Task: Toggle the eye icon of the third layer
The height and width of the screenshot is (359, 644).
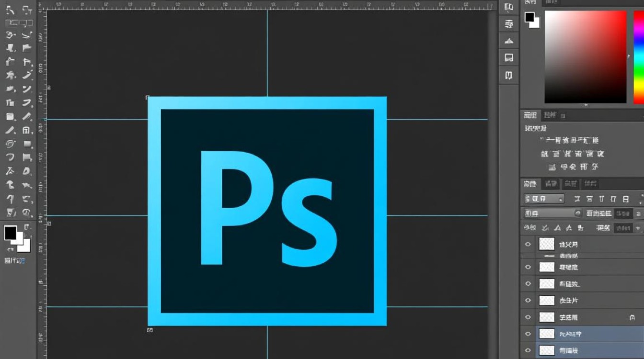Action: coord(528,283)
